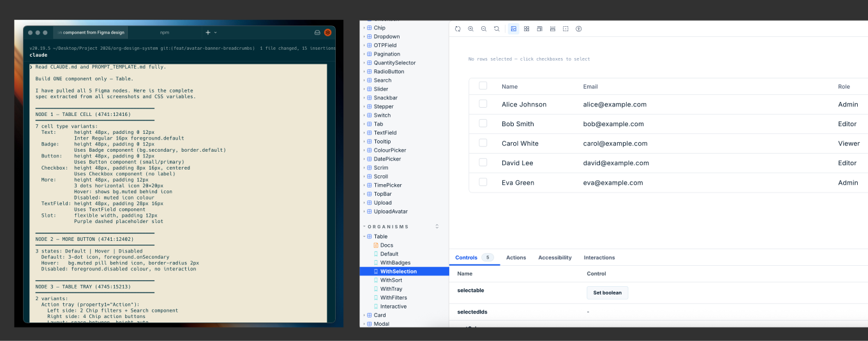
Task: Click the Name column header in table
Action: tap(509, 86)
